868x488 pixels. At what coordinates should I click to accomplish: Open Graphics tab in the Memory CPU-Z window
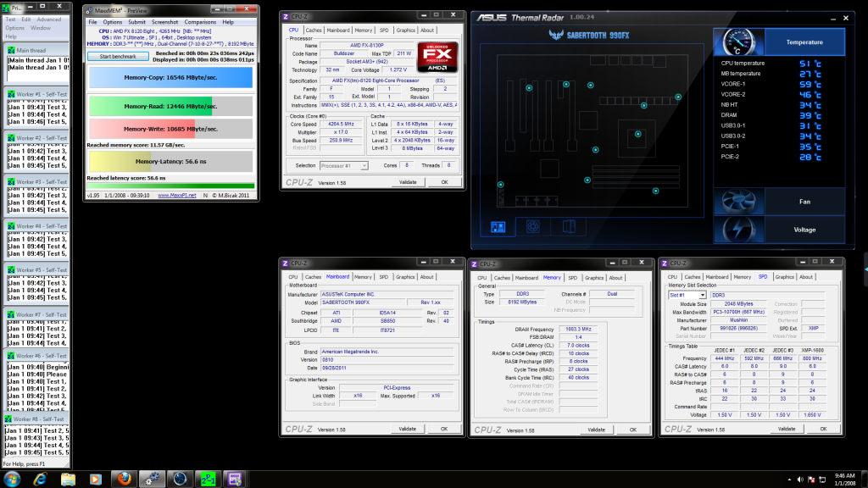point(594,277)
